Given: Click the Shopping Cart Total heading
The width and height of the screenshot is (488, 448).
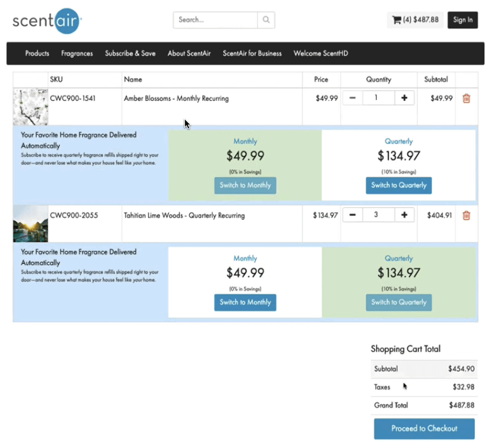Looking at the screenshot, I should (406, 349).
